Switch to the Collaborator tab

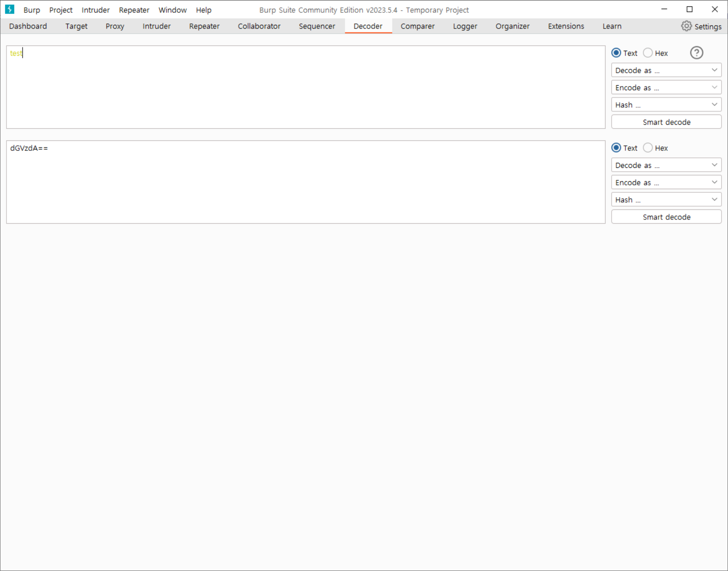point(259,26)
